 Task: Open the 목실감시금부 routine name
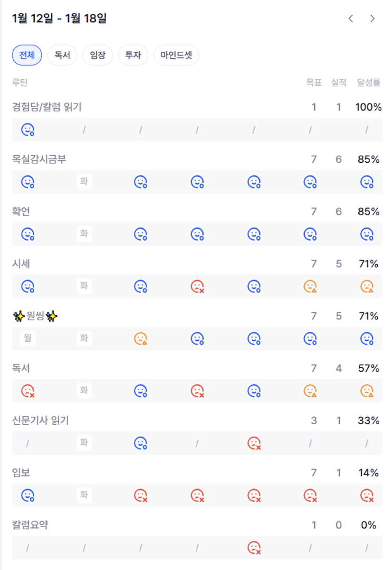click(x=39, y=159)
